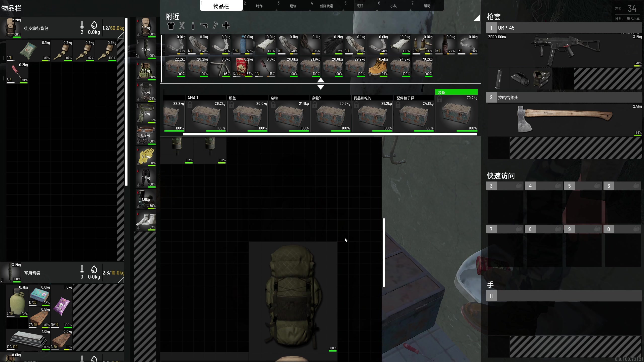The image size is (644, 362).
Task: Toggle lock on 装备 chest
Action: pos(439,99)
